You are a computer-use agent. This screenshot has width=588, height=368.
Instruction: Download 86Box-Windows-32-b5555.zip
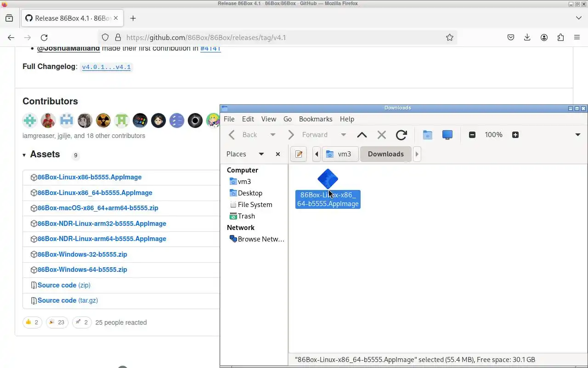(82, 254)
